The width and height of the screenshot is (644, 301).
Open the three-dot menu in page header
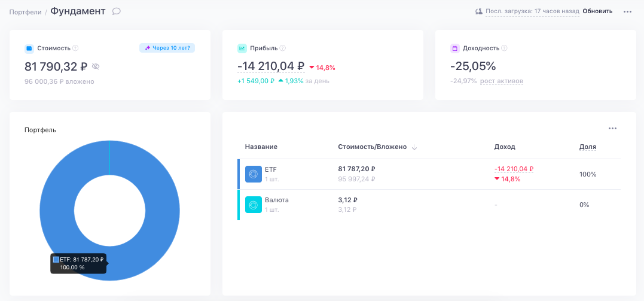(627, 11)
